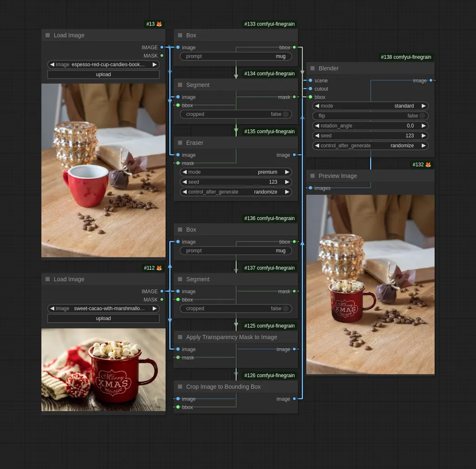Click upload in the espresso Load Image node
Viewport: 476px width, 469px height.
pyautogui.click(x=103, y=74)
